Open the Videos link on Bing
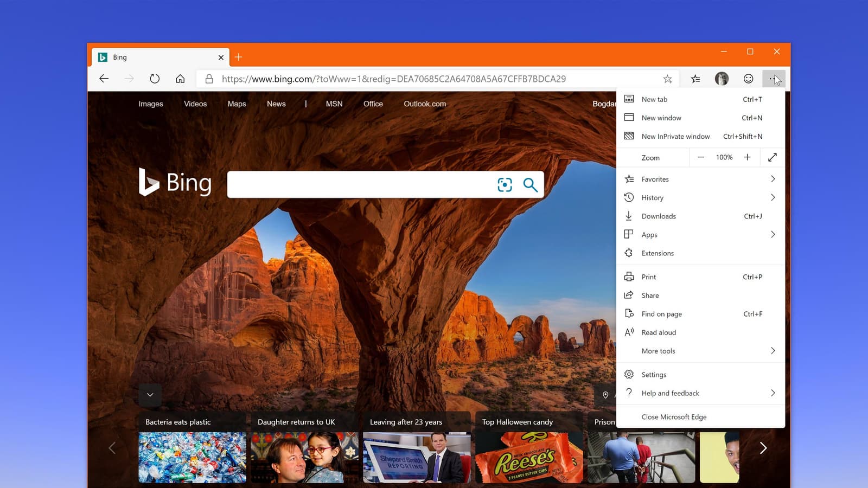The image size is (868, 488). [x=195, y=104]
